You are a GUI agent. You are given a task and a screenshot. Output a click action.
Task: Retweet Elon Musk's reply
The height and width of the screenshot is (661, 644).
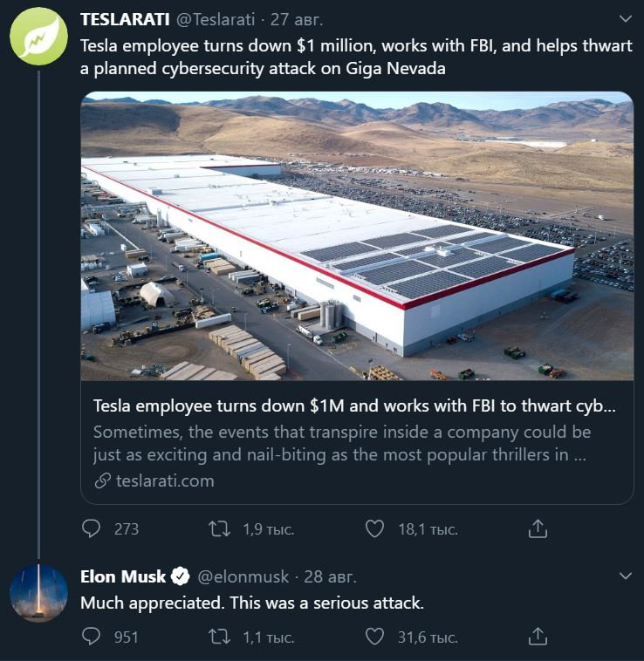coord(221,637)
